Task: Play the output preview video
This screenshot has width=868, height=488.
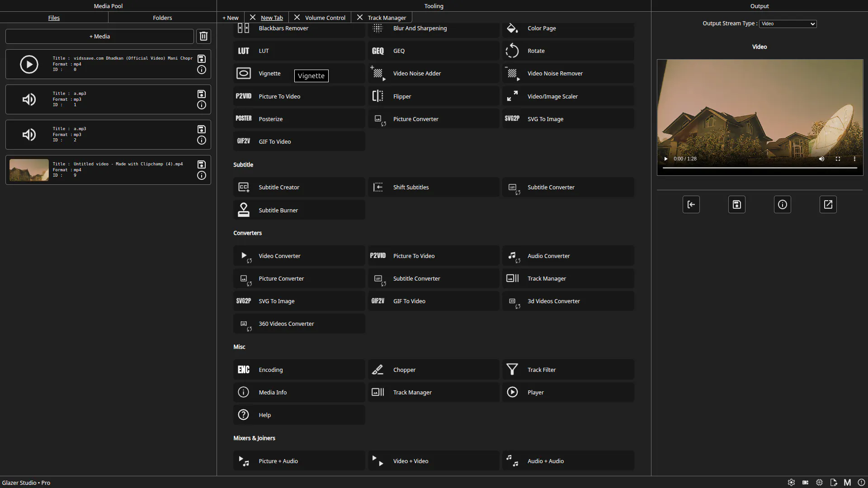Action: click(665, 159)
